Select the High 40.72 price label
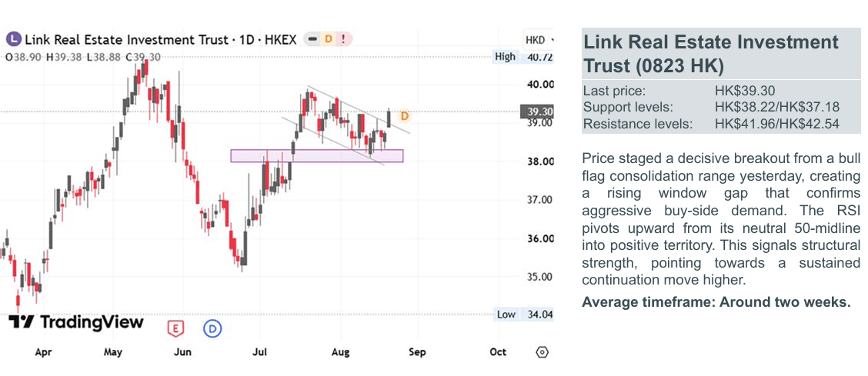 tap(523, 56)
